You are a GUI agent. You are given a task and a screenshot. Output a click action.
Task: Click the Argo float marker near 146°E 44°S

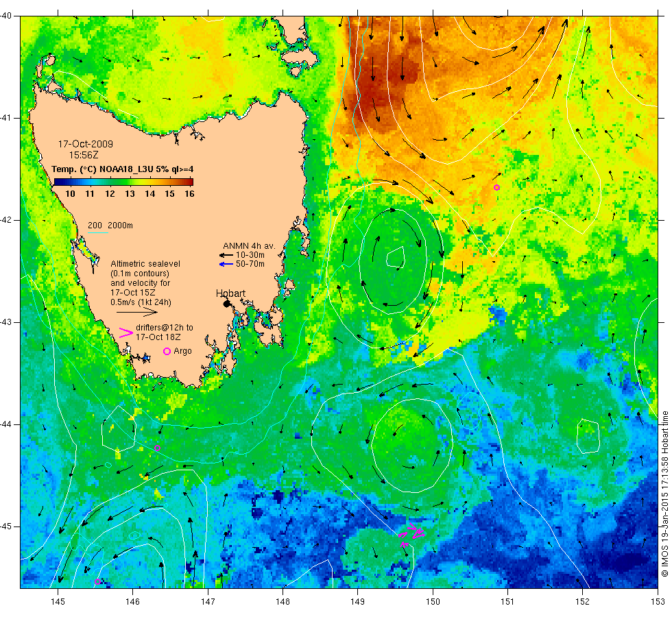tap(157, 448)
